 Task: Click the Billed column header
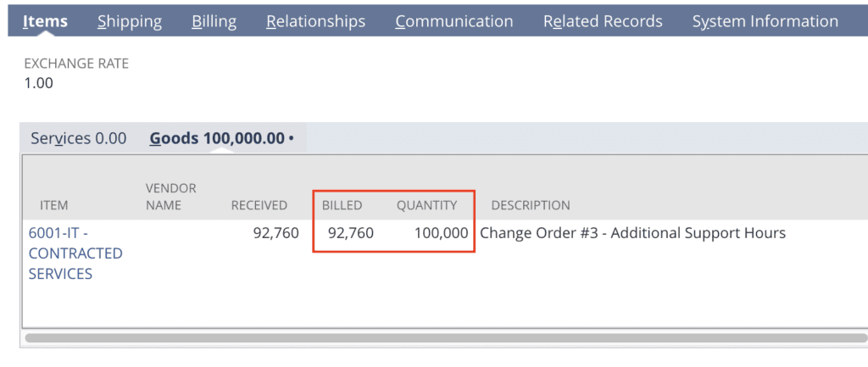(342, 205)
